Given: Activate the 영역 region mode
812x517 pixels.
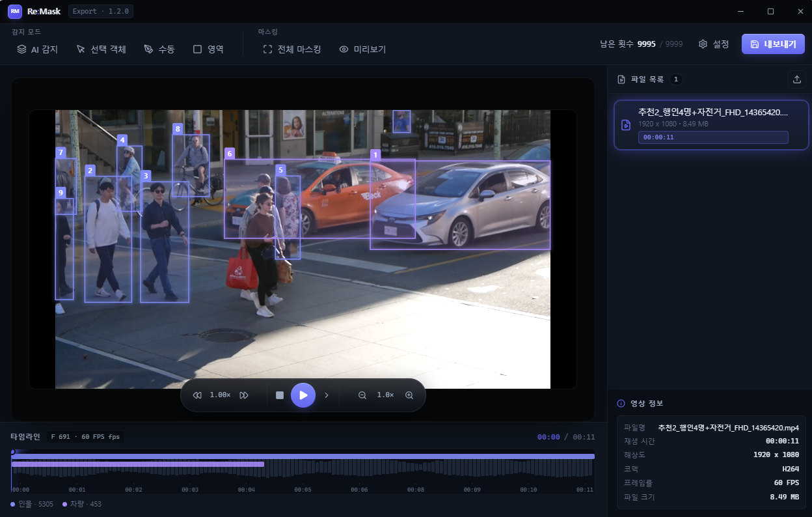Looking at the screenshot, I should point(208,49).
